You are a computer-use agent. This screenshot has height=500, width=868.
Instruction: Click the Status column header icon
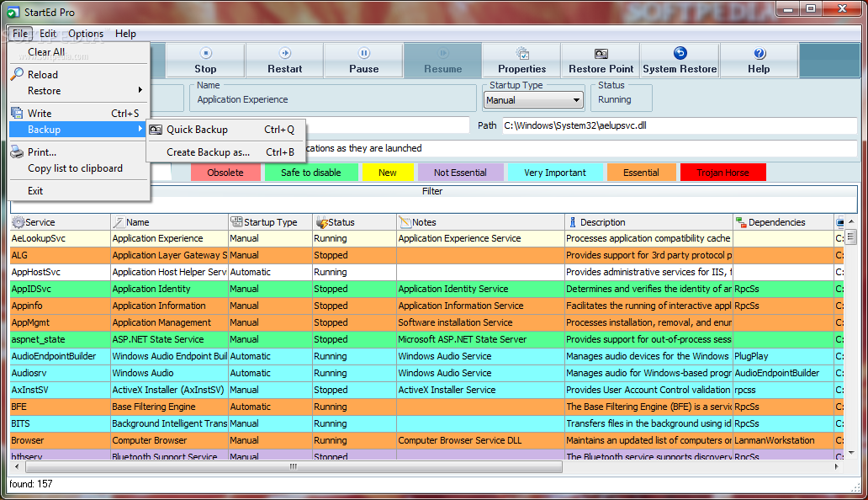321,222
